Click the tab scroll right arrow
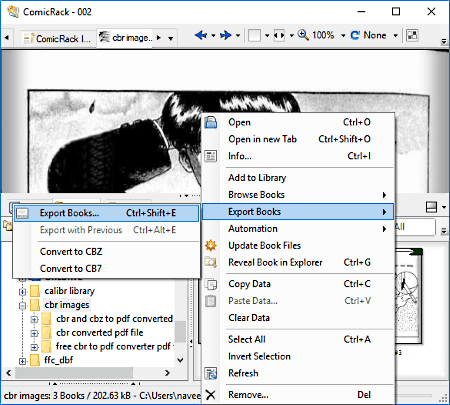This screenshot has width=450, height=405. point(159,38)
